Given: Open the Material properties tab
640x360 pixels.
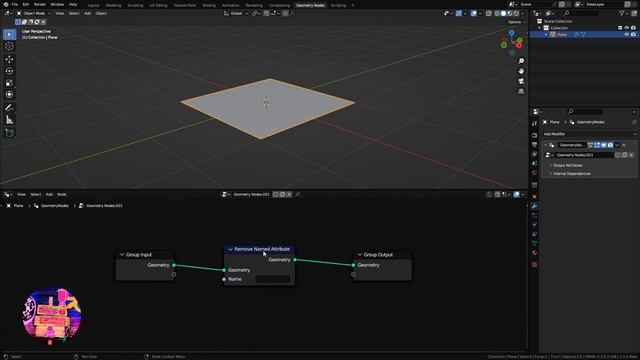Looking at the screenshot, I should click(534, 253).
